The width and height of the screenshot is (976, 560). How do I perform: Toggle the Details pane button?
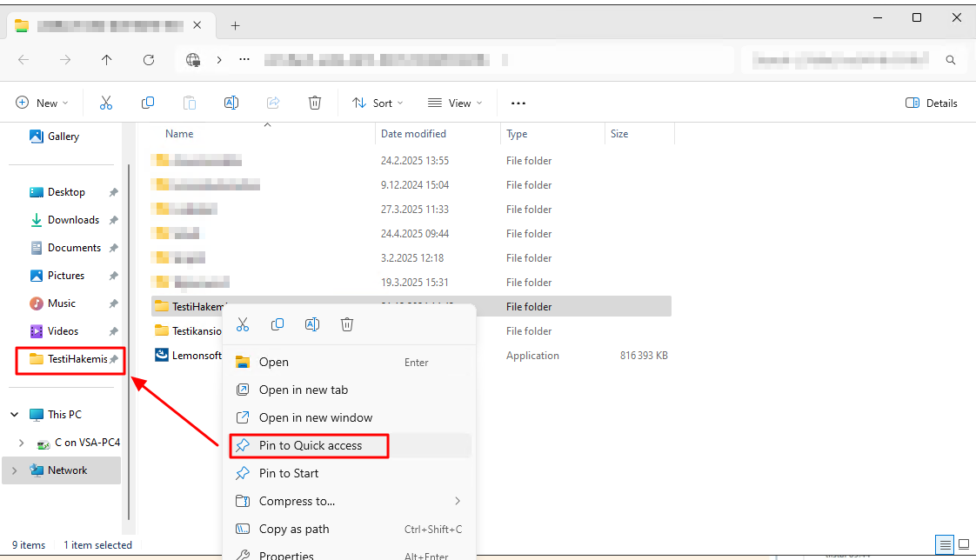point(932,103)
